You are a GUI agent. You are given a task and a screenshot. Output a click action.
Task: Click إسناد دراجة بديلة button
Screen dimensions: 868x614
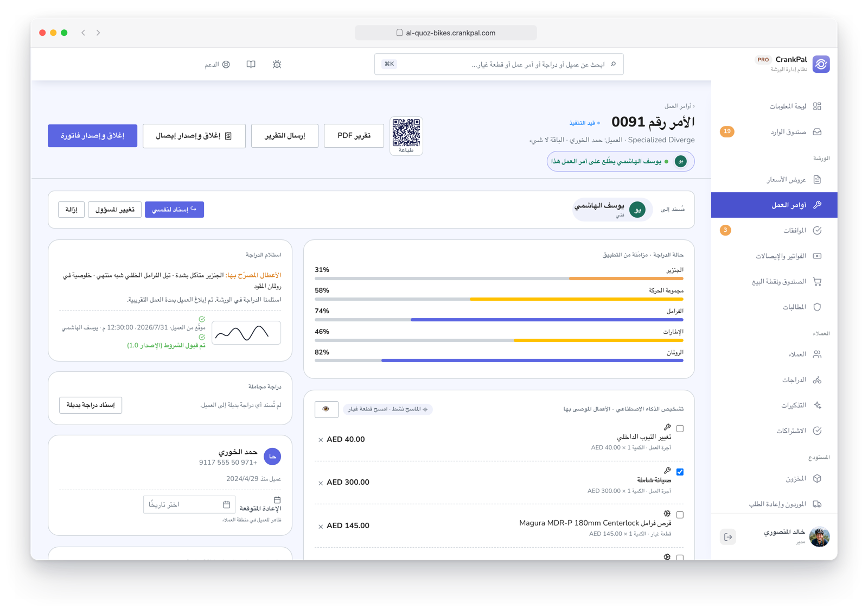click(91, 405)
